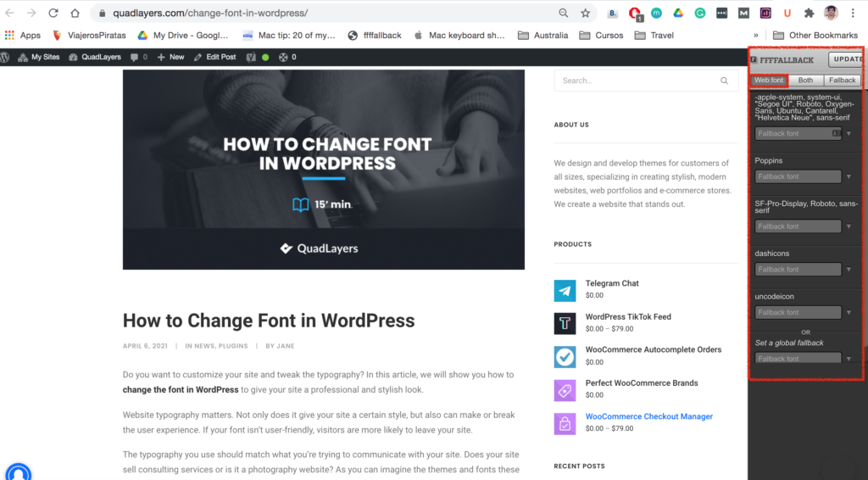Click Edit Post in admin bar
The height and width of the screenshot is (480, 868).
(214, 57)
